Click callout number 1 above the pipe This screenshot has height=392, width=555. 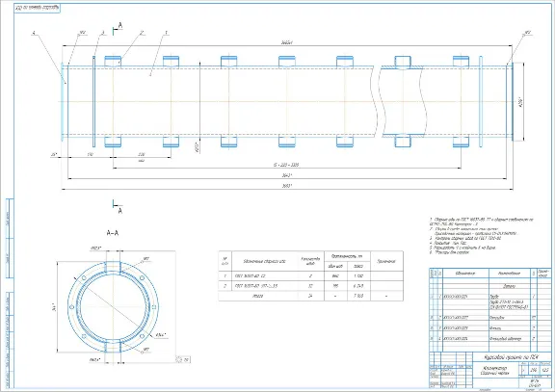point(166,33)
